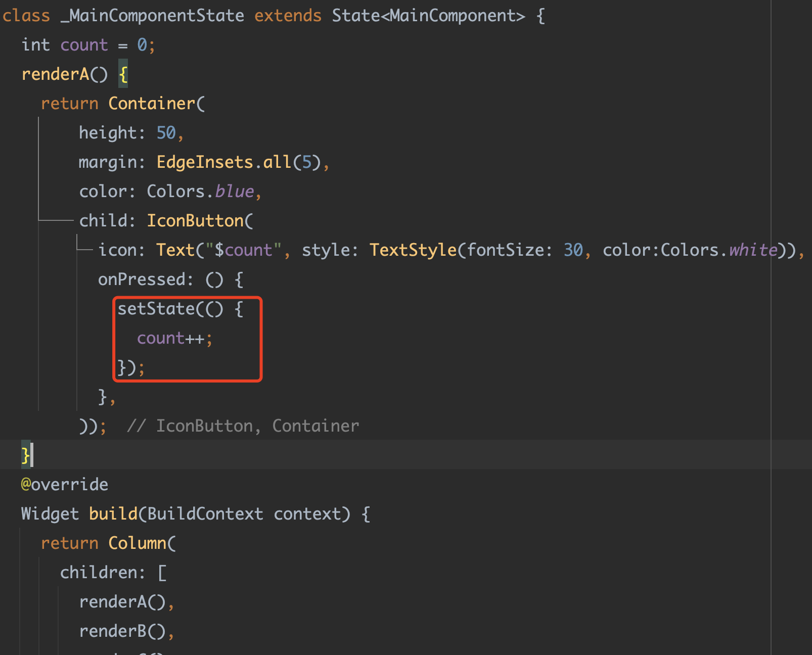Select the TextStyle fontSize value 30
812x655 pixels.
click(574, 249)
